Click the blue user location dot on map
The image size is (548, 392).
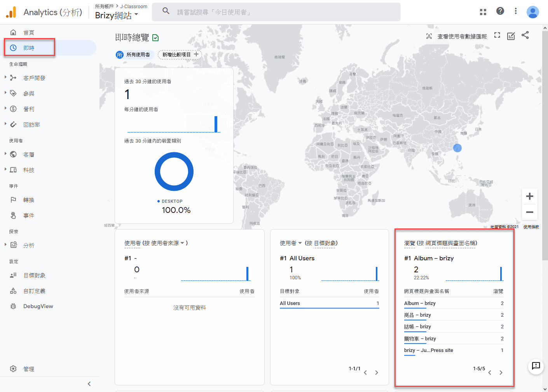coord(457,148)
